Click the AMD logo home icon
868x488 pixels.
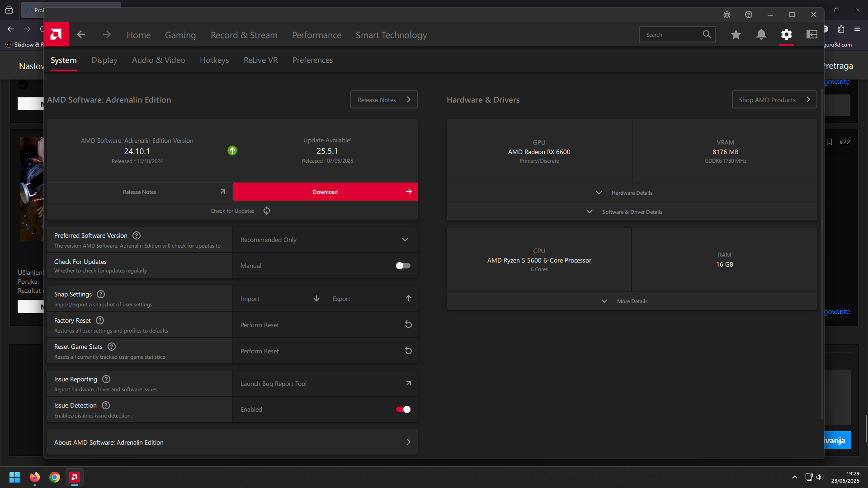coord(56,34)
